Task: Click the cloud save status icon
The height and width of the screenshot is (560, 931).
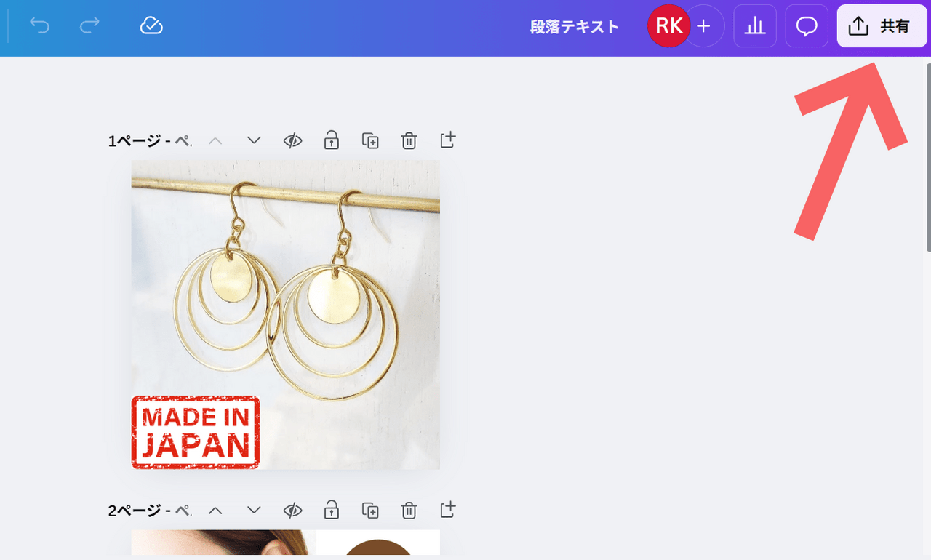Action: (151, 26)
